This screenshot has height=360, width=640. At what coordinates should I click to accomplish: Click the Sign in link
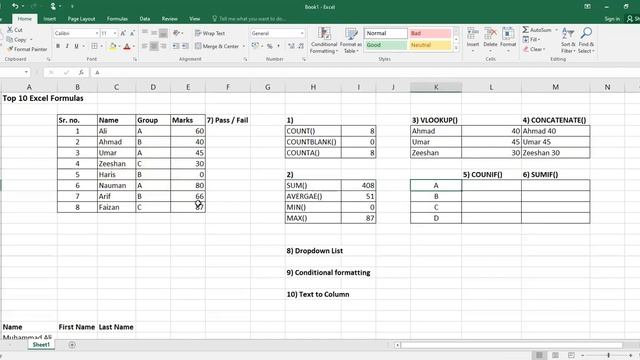pos(612,19)
